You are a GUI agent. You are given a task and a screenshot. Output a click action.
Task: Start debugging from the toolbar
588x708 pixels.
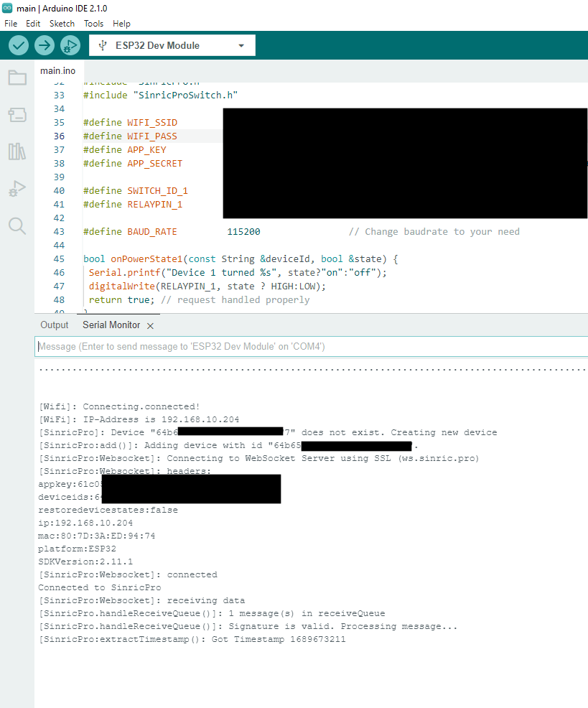point(70,45)
